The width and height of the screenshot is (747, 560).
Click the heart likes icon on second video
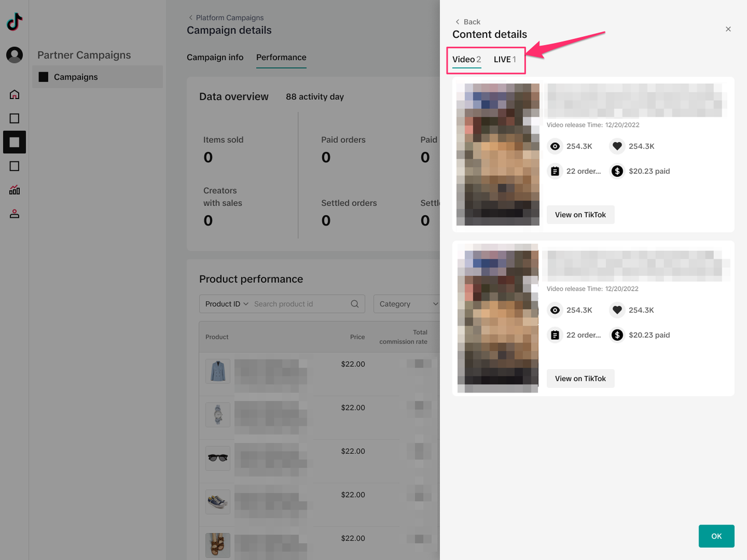pyautogui.click(x=617, y=310)
